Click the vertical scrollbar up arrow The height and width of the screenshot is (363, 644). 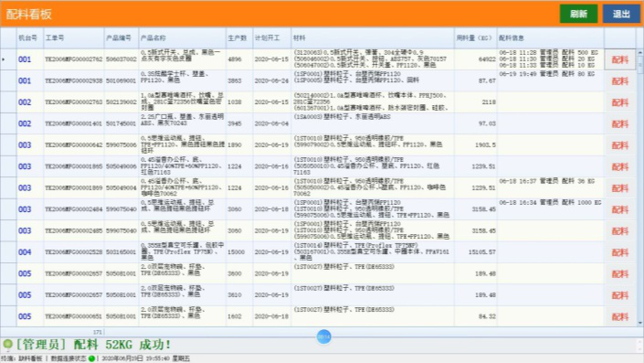pyautogui.click(x=640, y=53)
